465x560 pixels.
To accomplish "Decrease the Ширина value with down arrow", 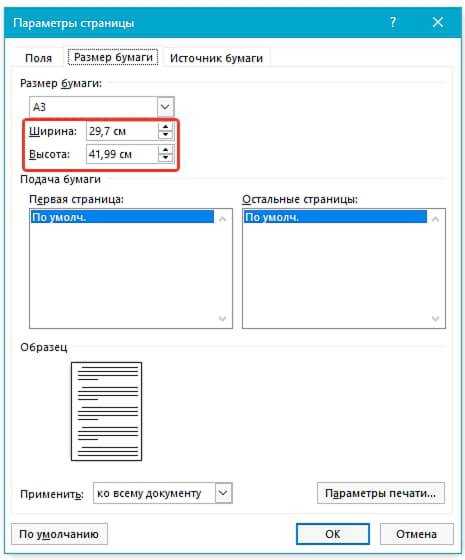I will pos(165,135).
